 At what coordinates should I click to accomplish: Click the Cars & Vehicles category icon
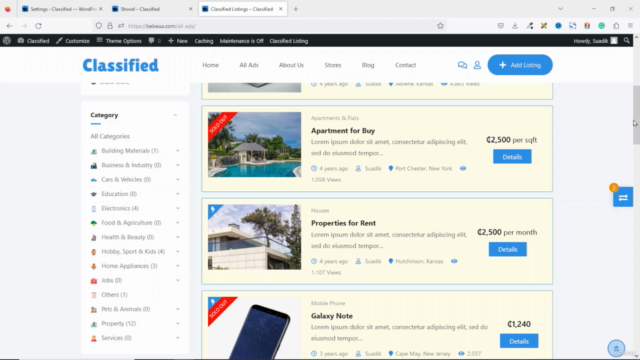(94, 180)
